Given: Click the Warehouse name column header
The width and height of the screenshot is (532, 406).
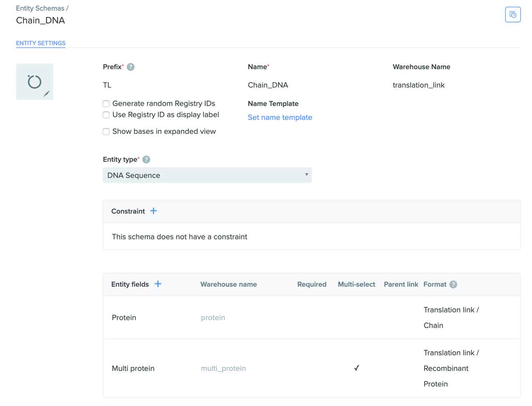Looking at the screenshot, I should pos(228,284).
